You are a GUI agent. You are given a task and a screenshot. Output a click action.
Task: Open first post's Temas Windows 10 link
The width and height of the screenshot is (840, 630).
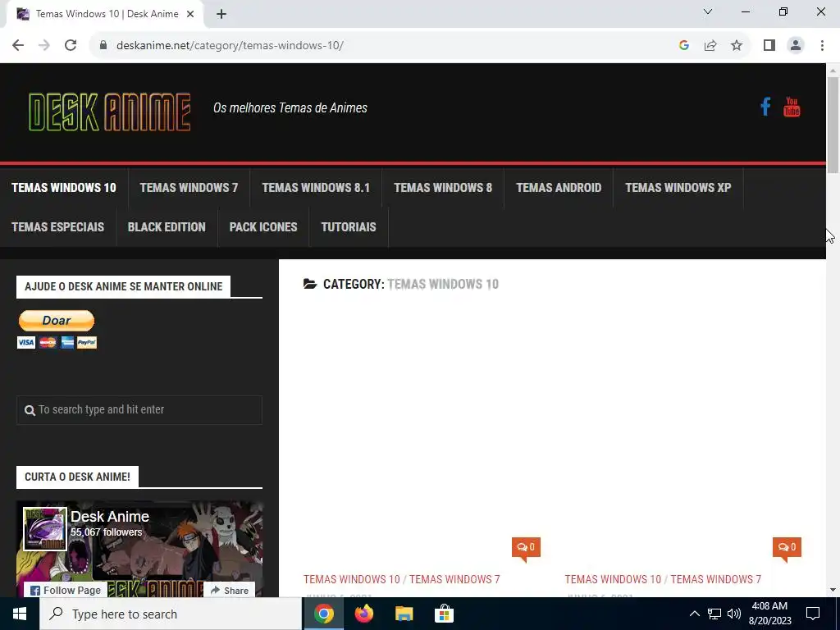click(x=351, y=580)
